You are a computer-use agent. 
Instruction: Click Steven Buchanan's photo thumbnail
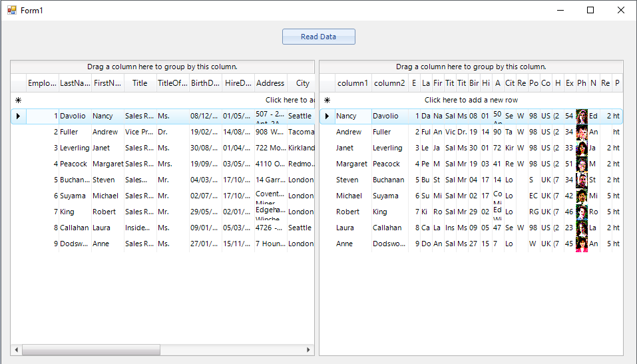click(582, 180)
